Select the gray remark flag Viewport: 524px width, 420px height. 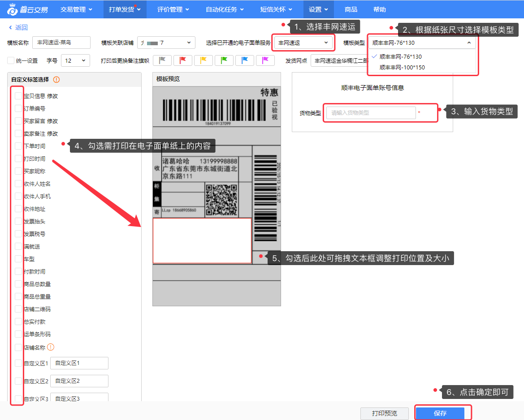tap(162, 60)
